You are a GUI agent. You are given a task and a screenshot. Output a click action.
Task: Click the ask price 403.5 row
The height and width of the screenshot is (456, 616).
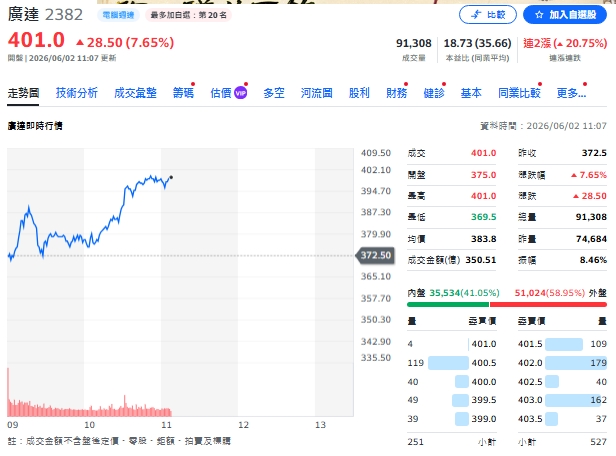[x=562, y=419]
